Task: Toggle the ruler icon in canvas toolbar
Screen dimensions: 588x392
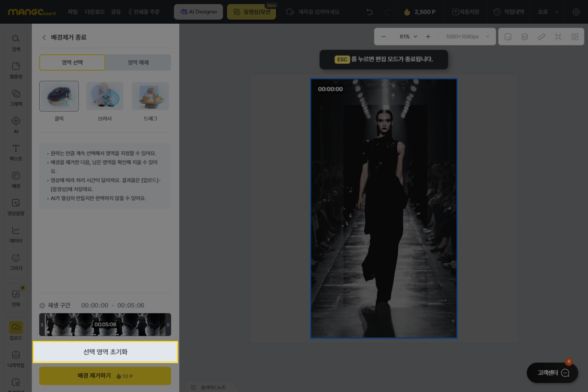Action: tap(541, 37)
